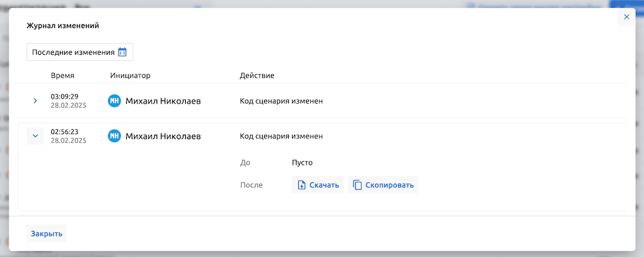This screenshot has height=257, width=644.
Task: Click the Журнал изменений dialog title
Action: [62, 26]
